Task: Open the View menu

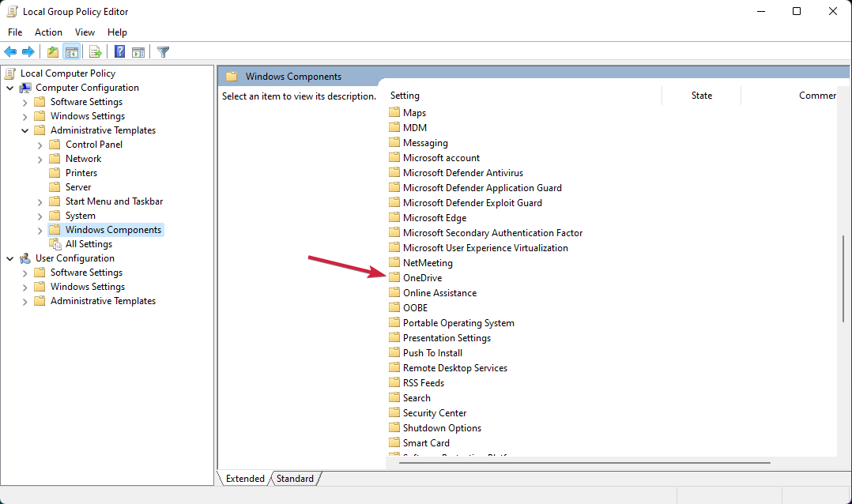Action: [85, 32]
